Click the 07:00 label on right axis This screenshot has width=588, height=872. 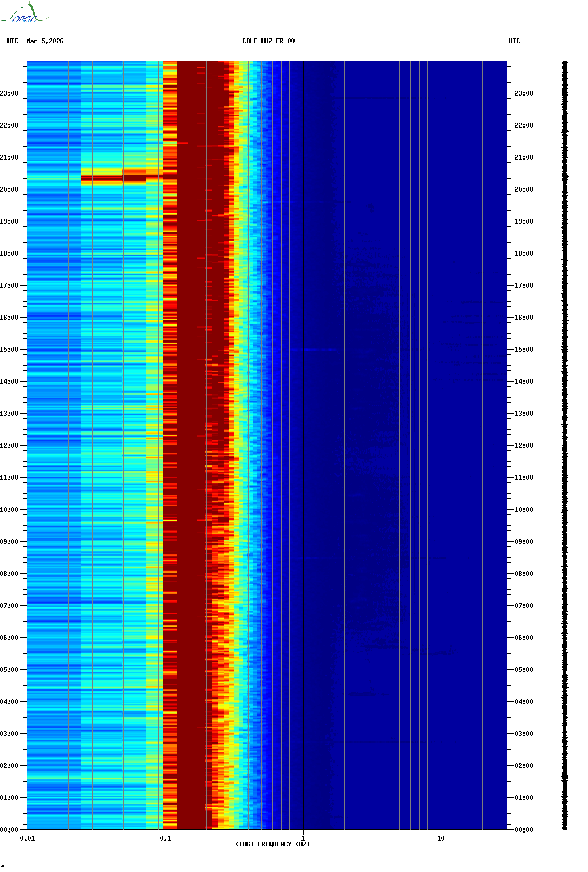tap(524, 606)
